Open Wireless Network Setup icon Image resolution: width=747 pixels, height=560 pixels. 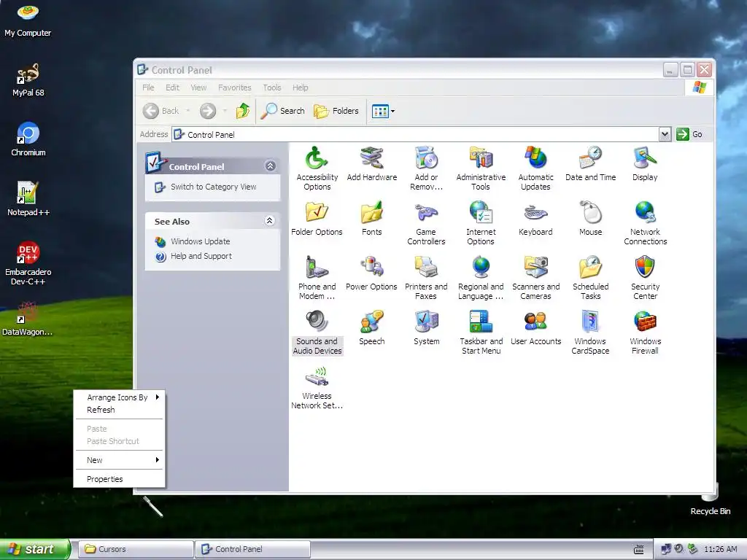point(317,387)
